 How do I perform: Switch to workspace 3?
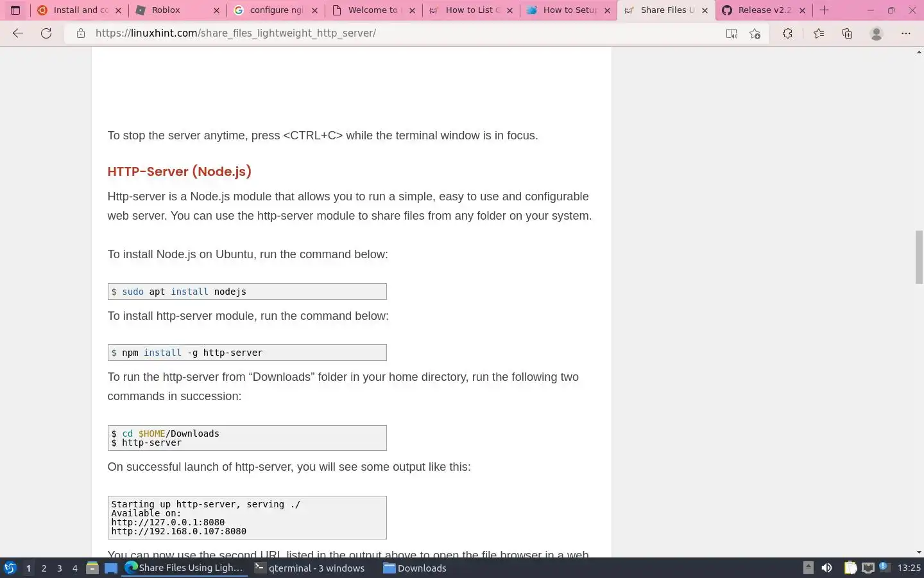[59, 568]
